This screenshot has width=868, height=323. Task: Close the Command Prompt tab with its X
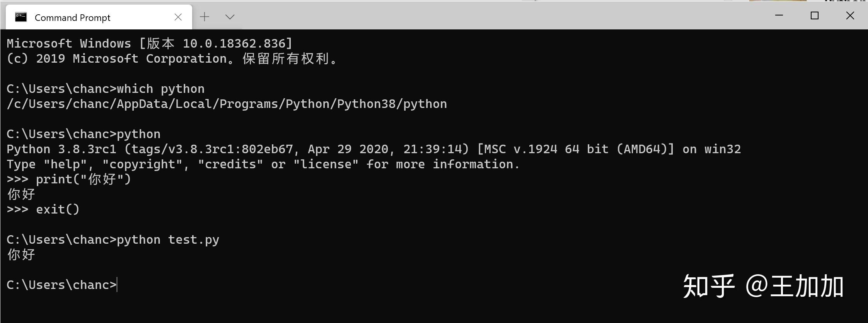point(178,17)
